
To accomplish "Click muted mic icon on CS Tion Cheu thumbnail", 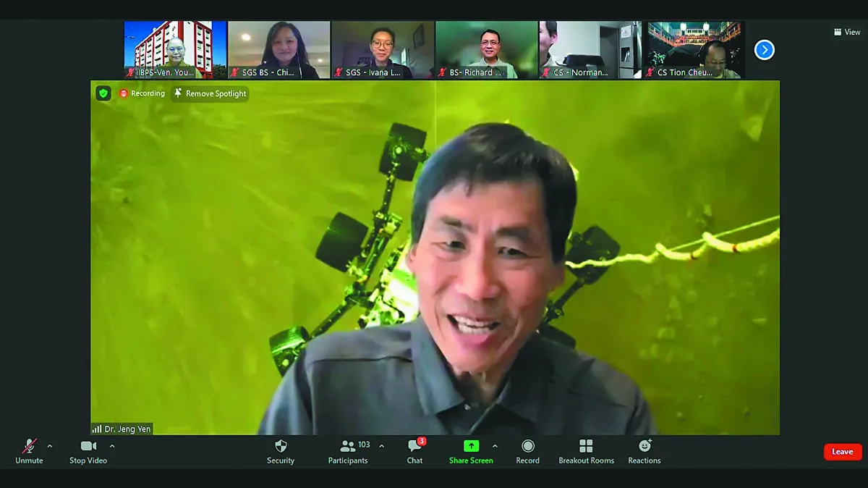I will coord(650,72).
